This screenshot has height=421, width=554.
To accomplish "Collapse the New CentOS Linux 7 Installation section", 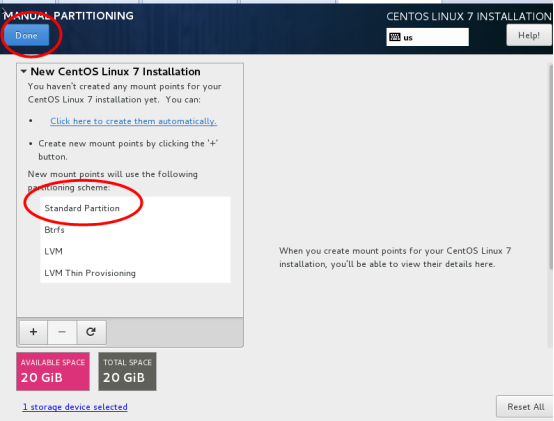I will [24, 71].
